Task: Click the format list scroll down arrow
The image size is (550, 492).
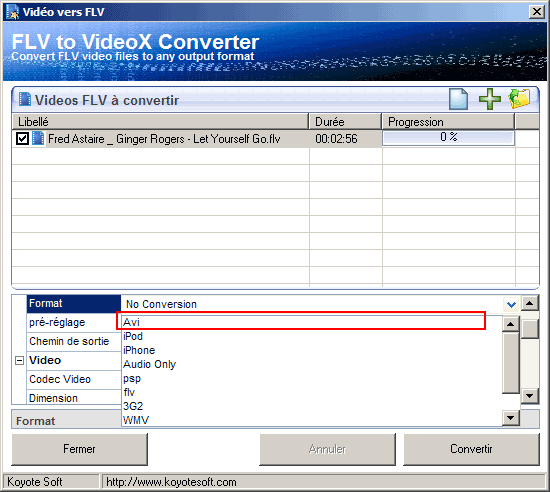Action: point(511,418)
